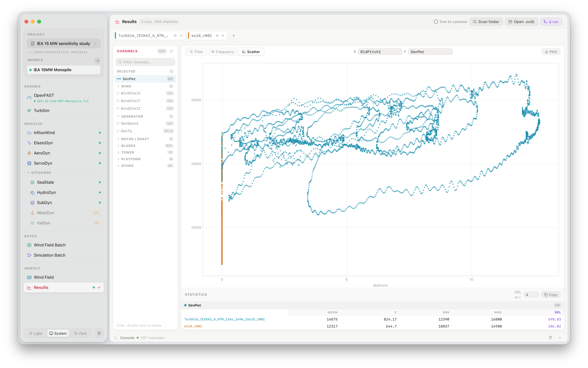This screenshot has width=588, height=368.
Task: Select Wind1VelY channel
Action: coord(145,101)
